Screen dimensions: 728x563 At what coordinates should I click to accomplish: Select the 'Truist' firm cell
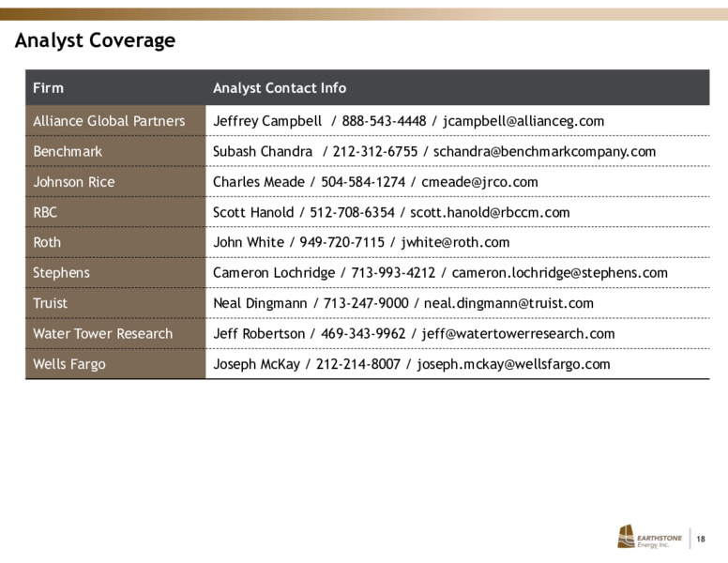tap(115, 303)
